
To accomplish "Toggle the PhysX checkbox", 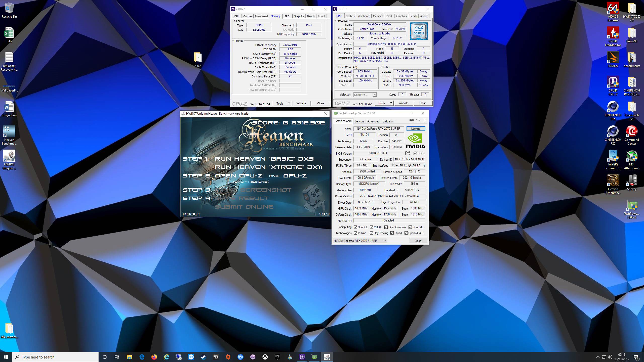I will coord(392,233).
